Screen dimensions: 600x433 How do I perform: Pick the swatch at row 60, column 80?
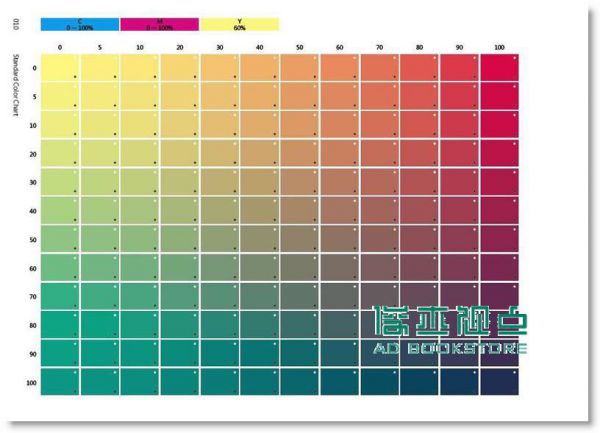coord(419,268)
